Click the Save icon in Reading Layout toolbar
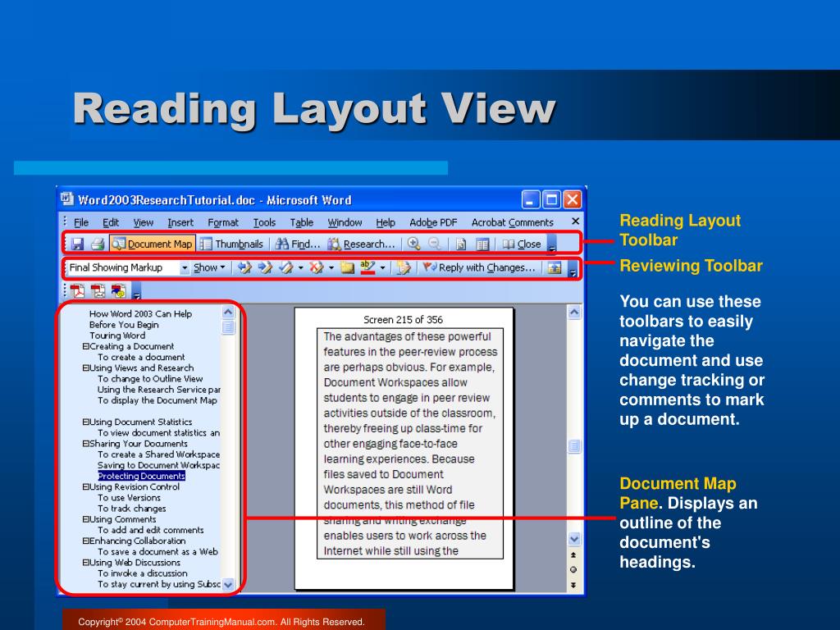The width and height of the screenshot is (840, 630). (x=78, y=244)
